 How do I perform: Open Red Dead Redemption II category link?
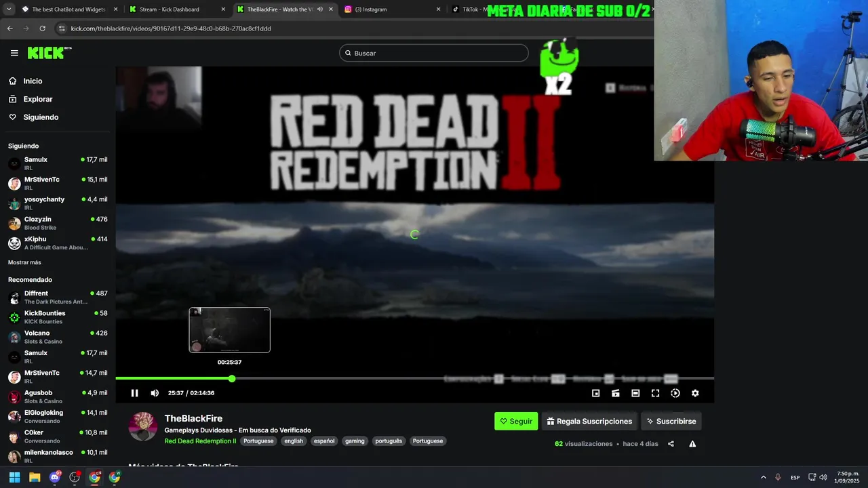coord(200,441)
